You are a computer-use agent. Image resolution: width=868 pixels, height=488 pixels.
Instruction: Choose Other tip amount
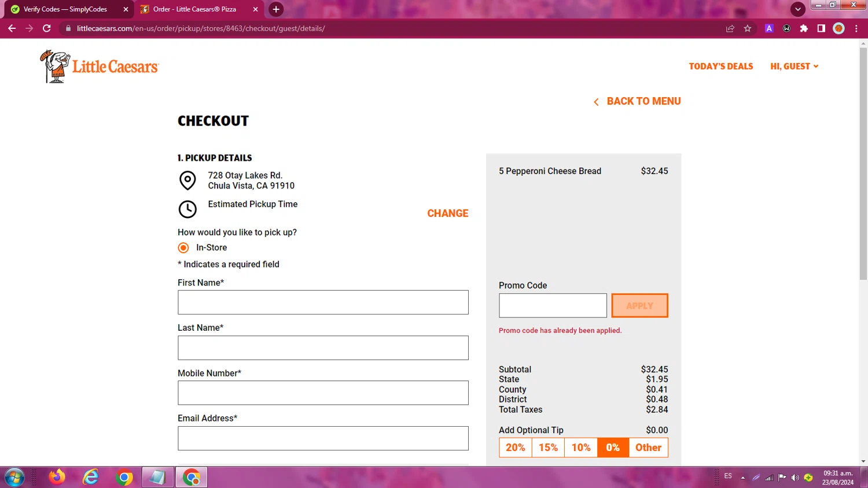pos(648,448)
